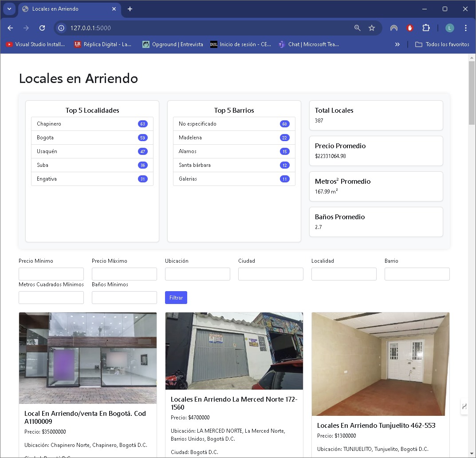476x458 pixels.
Task: Open the zoom magnifier icon in address bar
Action: tap(357, 28)
